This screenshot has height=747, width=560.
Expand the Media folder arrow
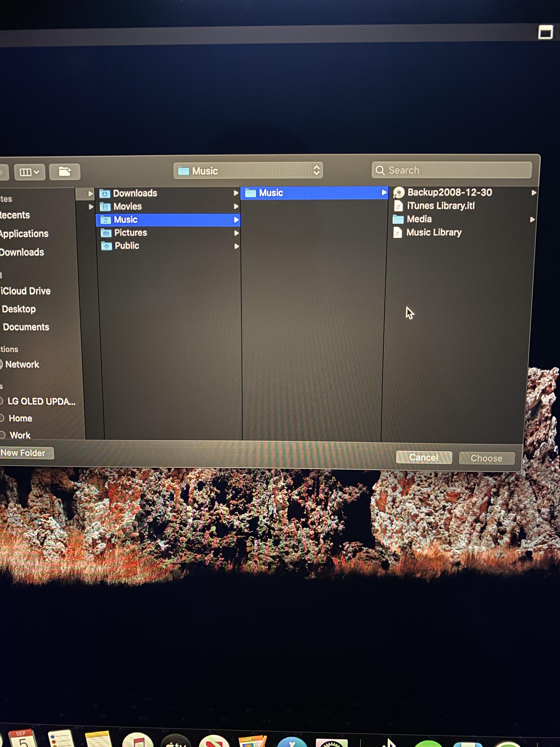pyautogui.click(x=532, y=220)
